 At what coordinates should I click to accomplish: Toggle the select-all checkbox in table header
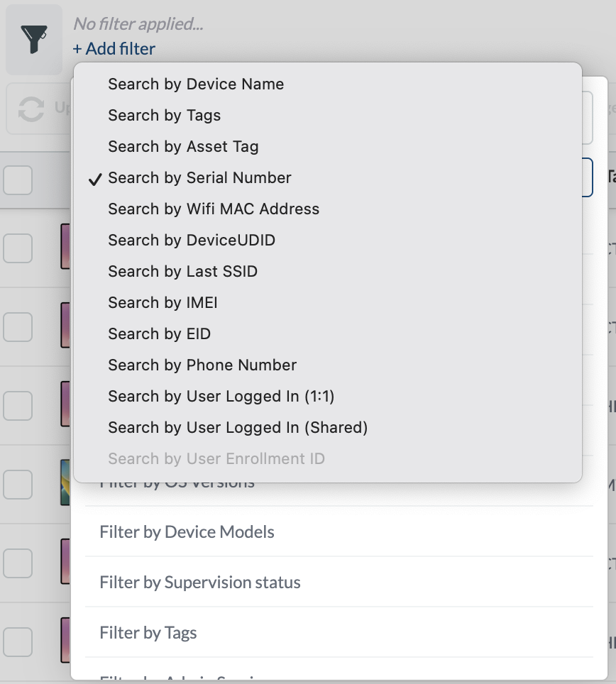pos(18,180)
